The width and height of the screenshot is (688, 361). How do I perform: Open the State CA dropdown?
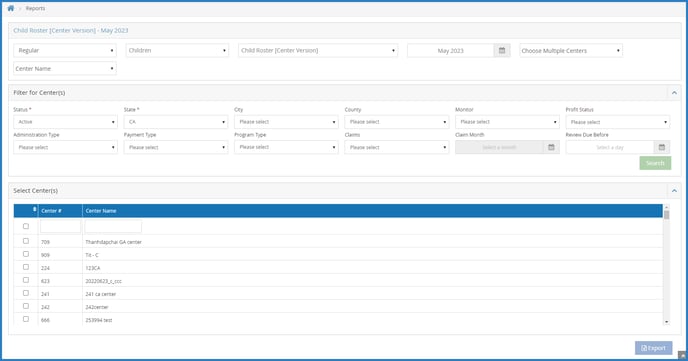(176, 122)
